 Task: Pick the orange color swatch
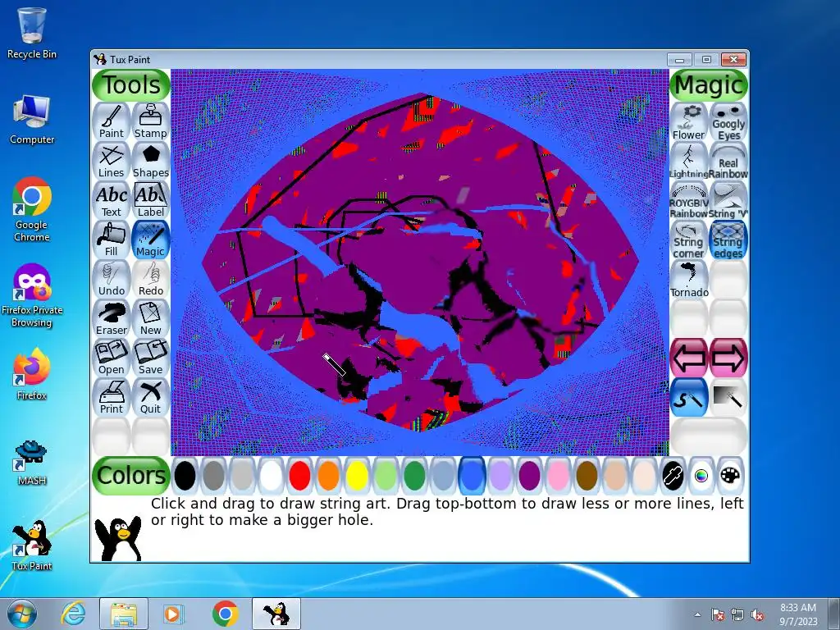[x=328, y=475]
